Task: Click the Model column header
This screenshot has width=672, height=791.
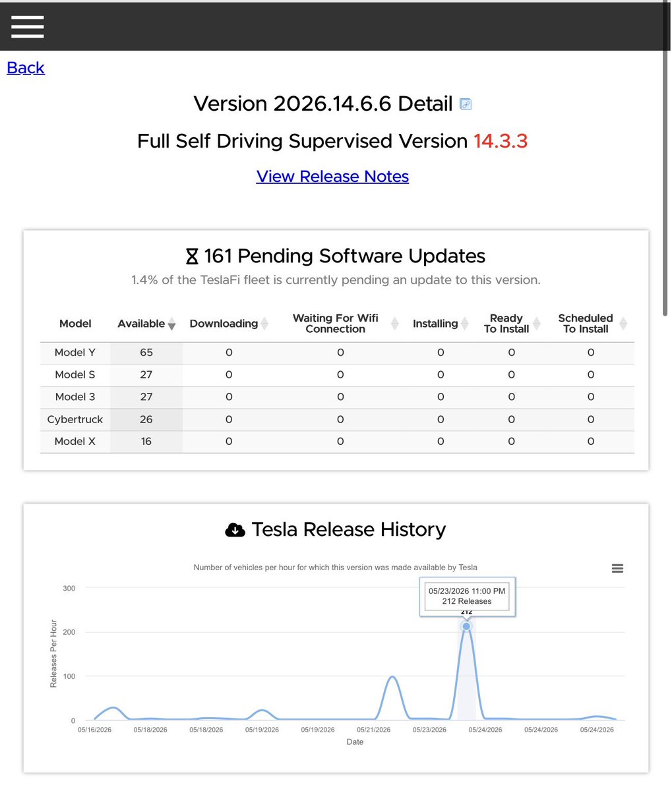Action: point(75,324)
